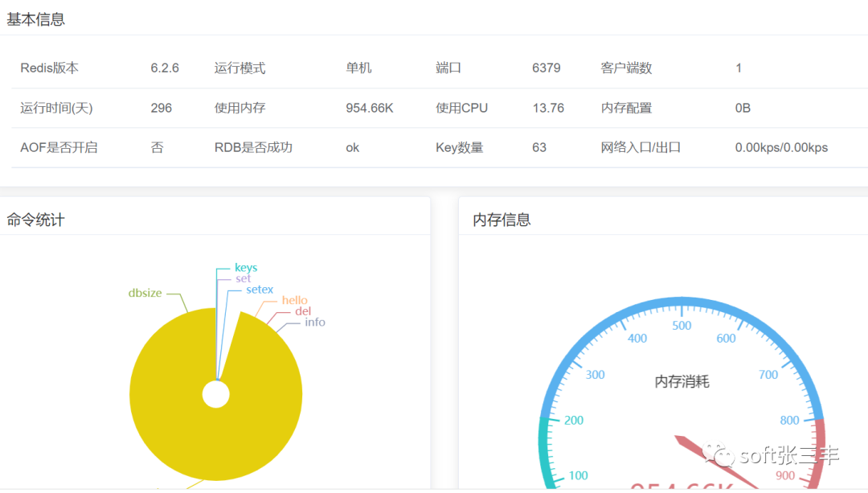This screenshot has width=868, height=493.
Task: Click the "setex" pie chart label
Action: point(260,290)
